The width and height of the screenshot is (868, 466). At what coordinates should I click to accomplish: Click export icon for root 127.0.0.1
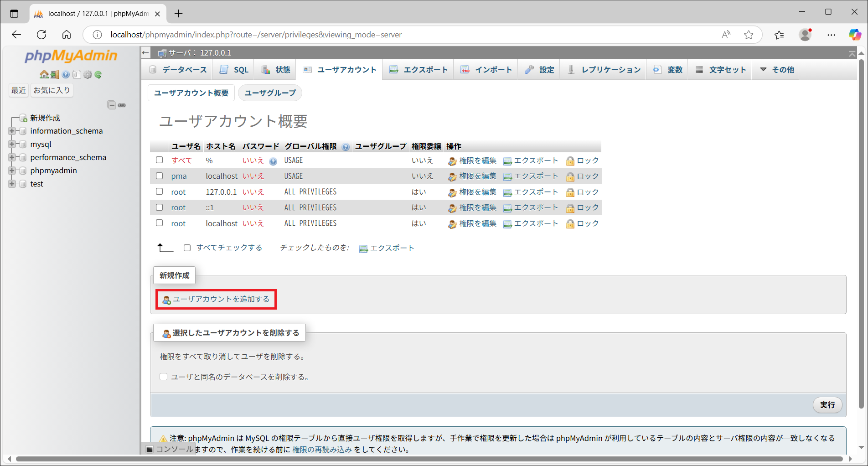507,192
